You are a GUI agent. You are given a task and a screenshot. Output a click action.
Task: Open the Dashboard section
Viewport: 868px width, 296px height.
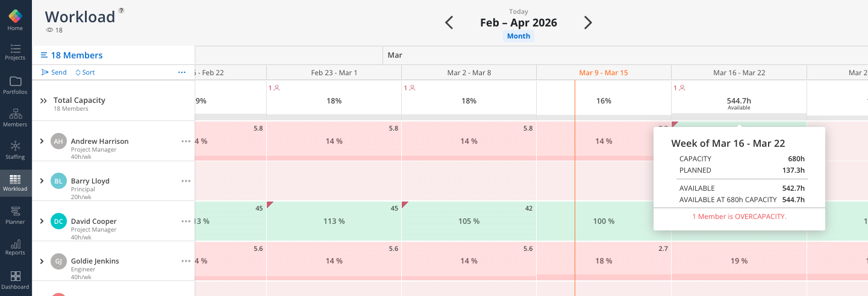coord(16,280)
